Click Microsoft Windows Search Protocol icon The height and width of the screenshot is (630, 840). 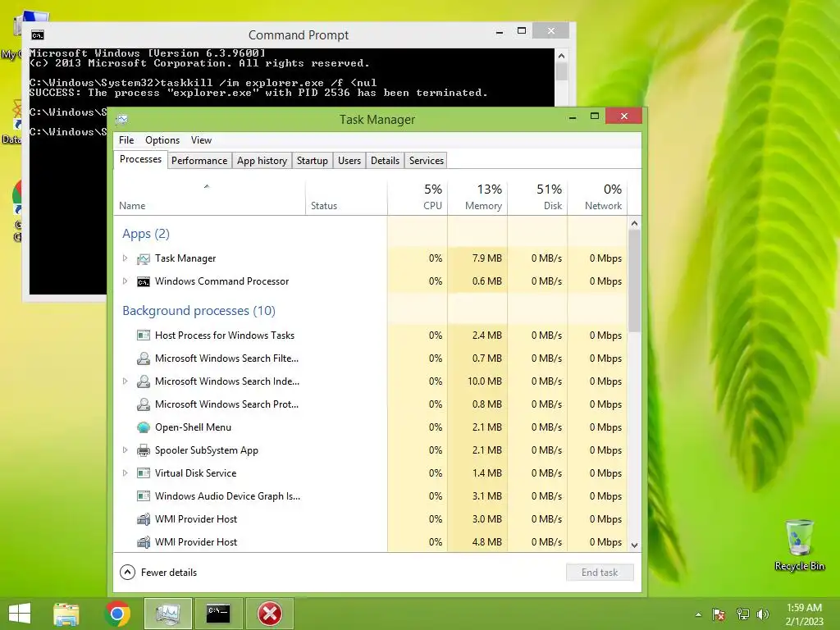tap(143, 404)
